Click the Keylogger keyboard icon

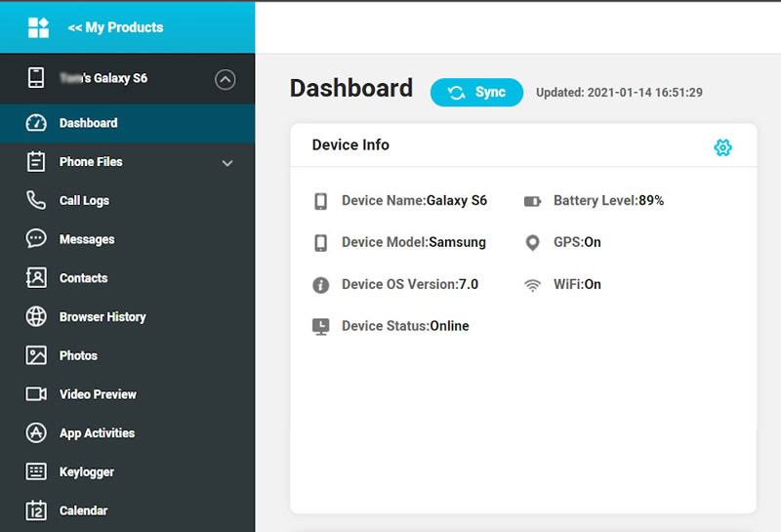(x=36, y=471)
